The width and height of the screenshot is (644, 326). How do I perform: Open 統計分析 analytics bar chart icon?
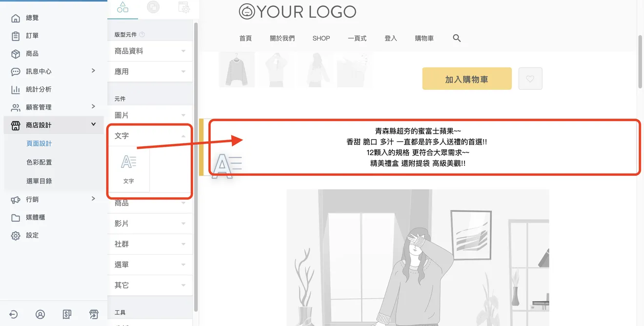[x=16, y=90]
